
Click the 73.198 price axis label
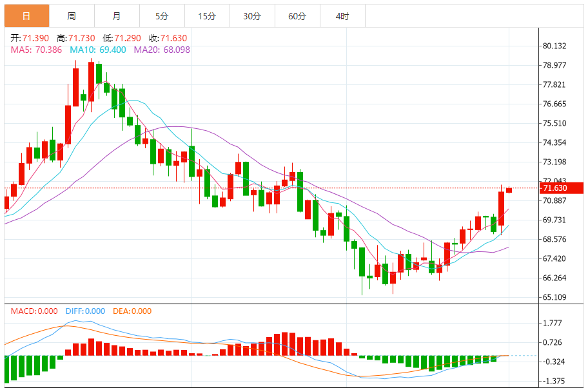[554, 162]
